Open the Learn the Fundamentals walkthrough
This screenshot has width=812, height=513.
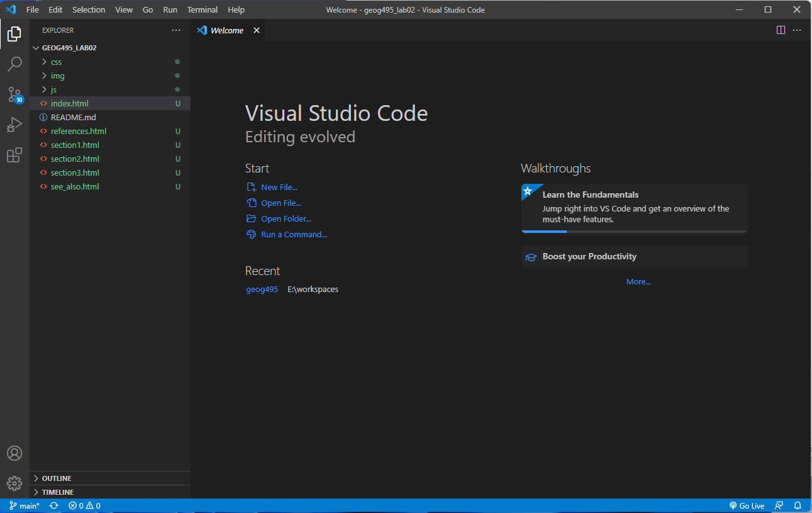point(634,208)
